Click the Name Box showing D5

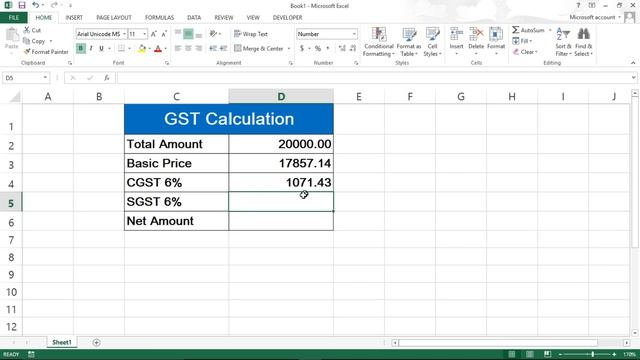25,78
